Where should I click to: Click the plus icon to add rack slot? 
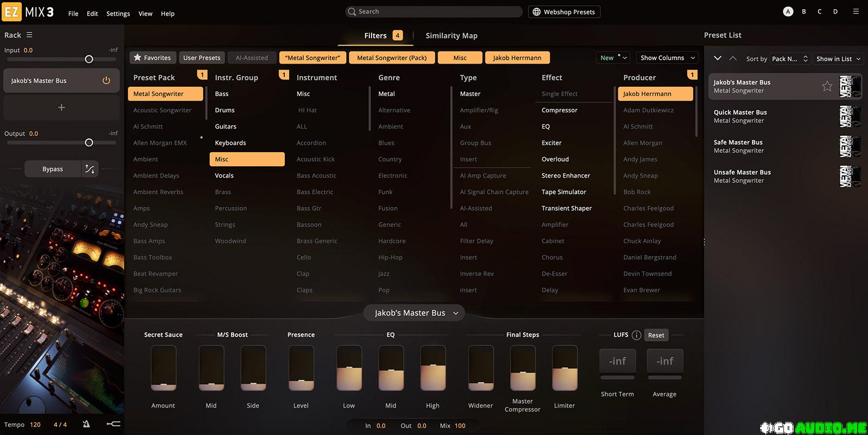click(x=61, y=108)
